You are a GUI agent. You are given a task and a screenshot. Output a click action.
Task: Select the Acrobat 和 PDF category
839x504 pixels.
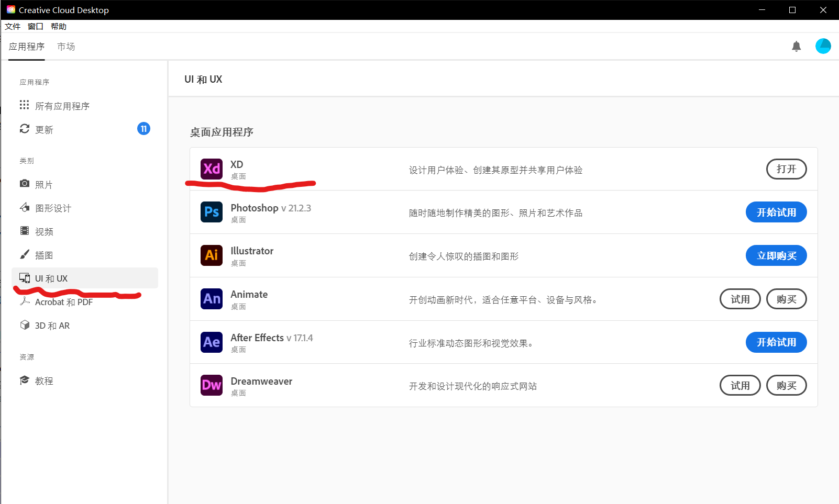pos(85,302)
